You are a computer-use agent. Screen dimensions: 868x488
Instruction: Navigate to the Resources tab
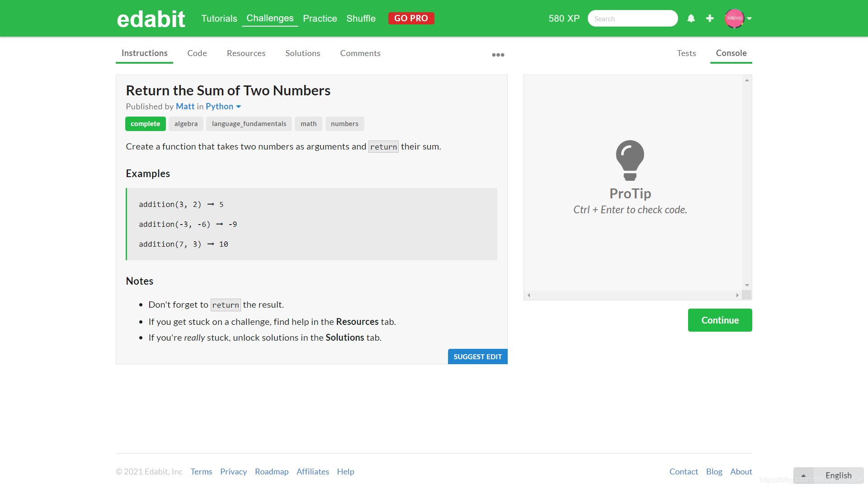(245, 53)
